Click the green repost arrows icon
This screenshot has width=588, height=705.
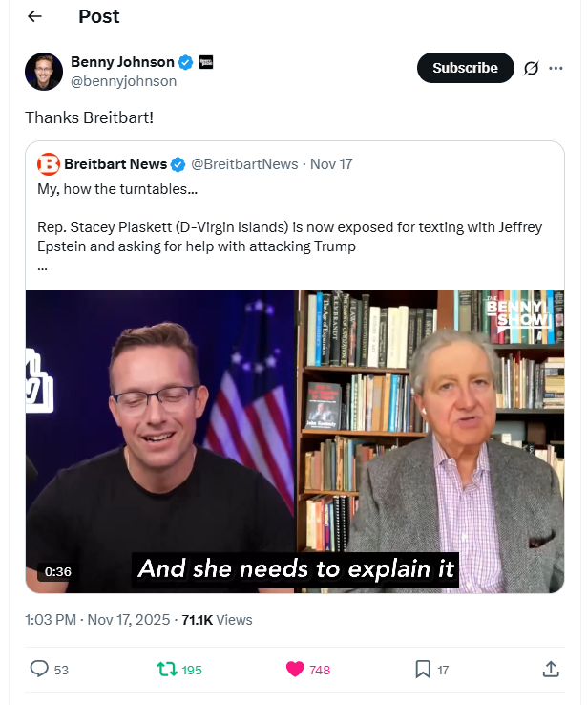point(167,669)
